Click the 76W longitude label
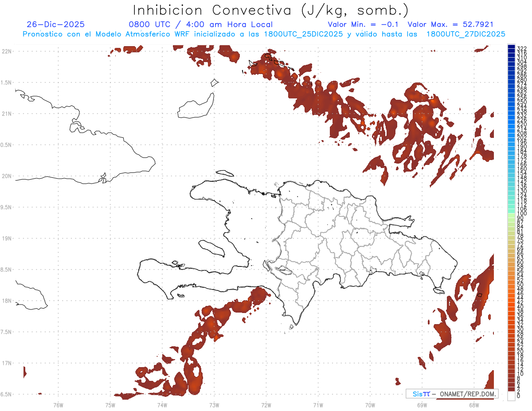Image resolution: width=532 pixels, height=411 pixels. pyautogui.click(x=58, y=404)
